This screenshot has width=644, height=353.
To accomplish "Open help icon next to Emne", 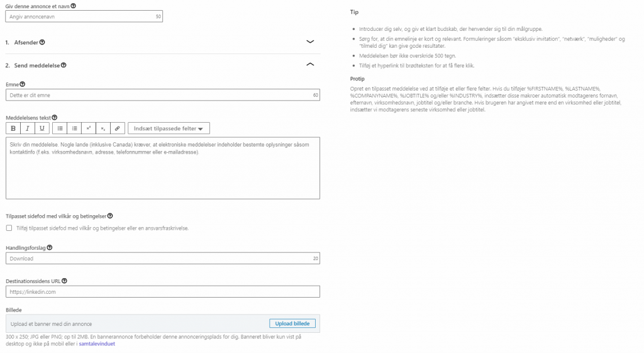I will click(x=23, y=84).
